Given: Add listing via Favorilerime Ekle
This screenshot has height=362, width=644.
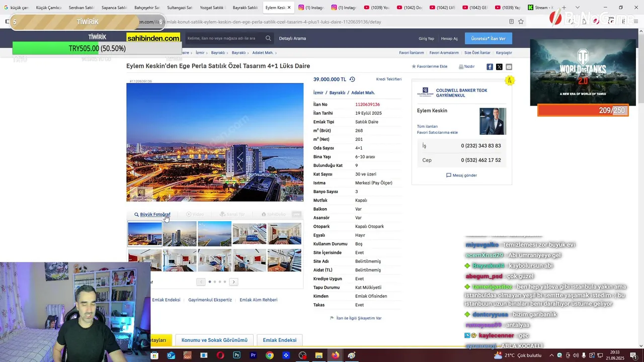Looking at the screenshot, I should point(430,66).
